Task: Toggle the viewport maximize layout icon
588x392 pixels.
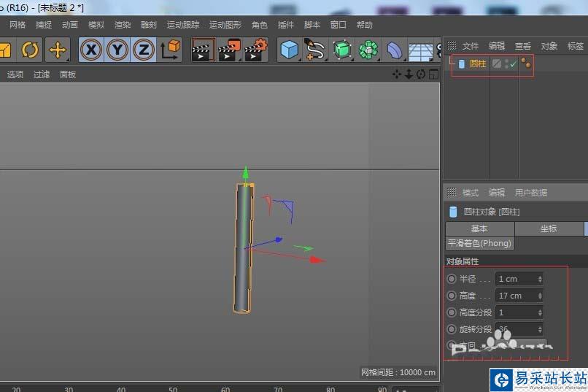Action: (x=433, y=74)
